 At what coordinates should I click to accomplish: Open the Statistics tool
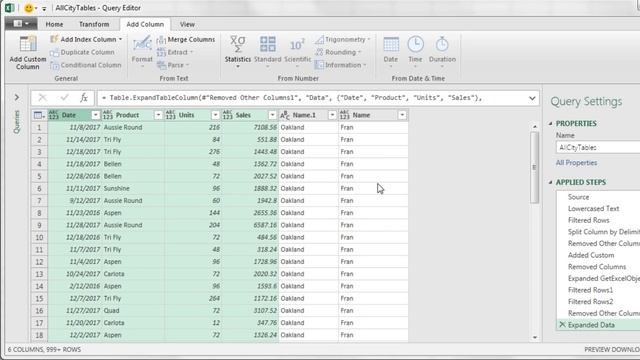coord(238,51)
